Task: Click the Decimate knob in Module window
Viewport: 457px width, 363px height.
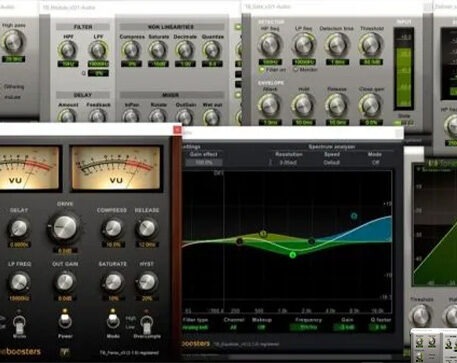Action: tap(185, 50)
